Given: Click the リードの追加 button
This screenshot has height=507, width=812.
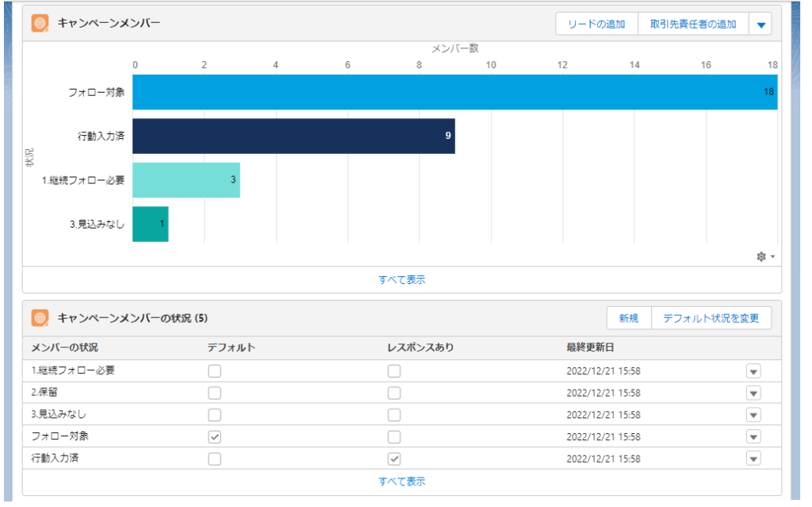Looking at the screenshot, I should tap(596, 25).
